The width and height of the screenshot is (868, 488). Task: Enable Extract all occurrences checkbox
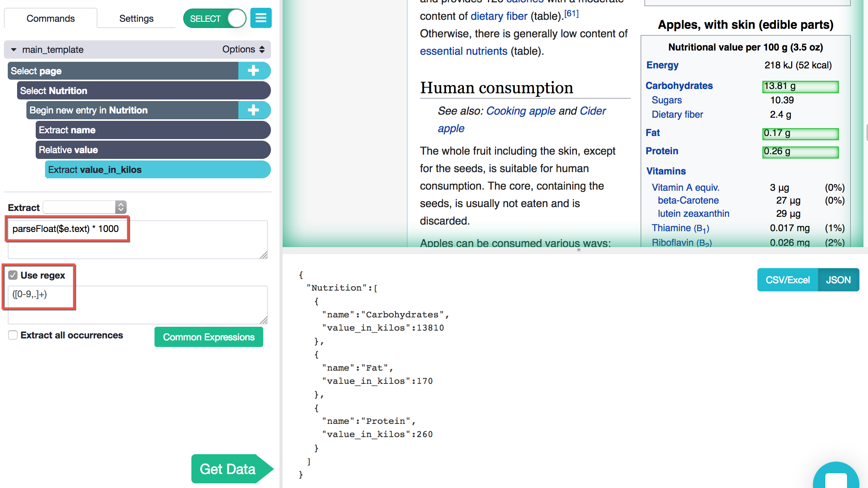13,335
